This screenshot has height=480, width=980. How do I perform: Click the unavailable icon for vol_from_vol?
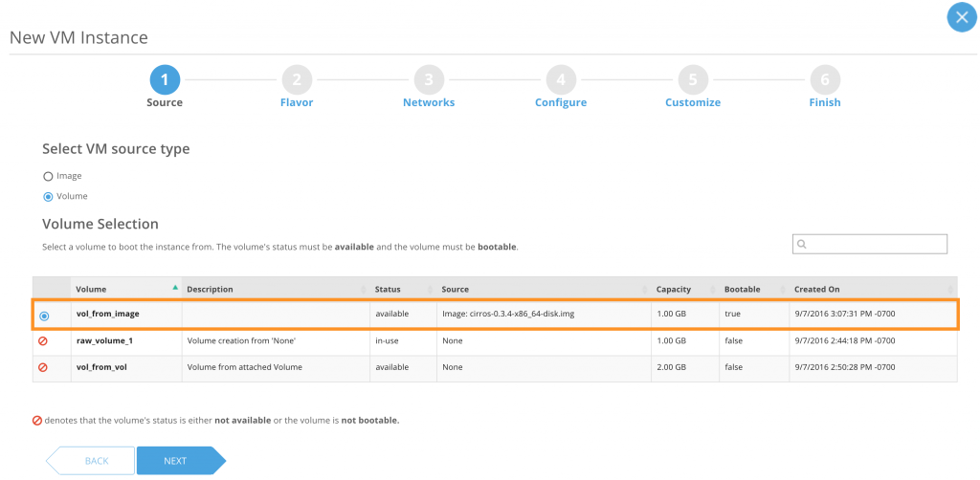[x=44, y=367]
